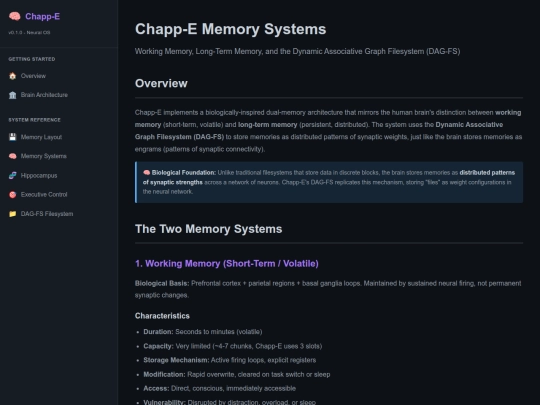Click the 'Modification:' bullet item

pyautogui.click(x=237, y=374)
